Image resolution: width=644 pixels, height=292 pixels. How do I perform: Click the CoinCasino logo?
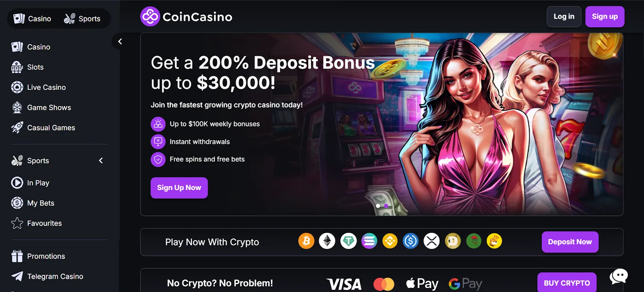coord(186,17)
